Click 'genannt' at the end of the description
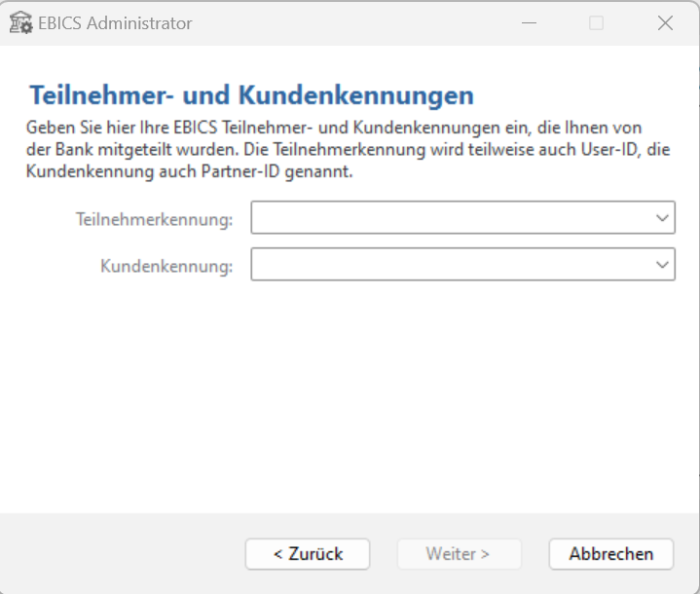This screenshot has height=594, width=700. (x=309, y=172)
